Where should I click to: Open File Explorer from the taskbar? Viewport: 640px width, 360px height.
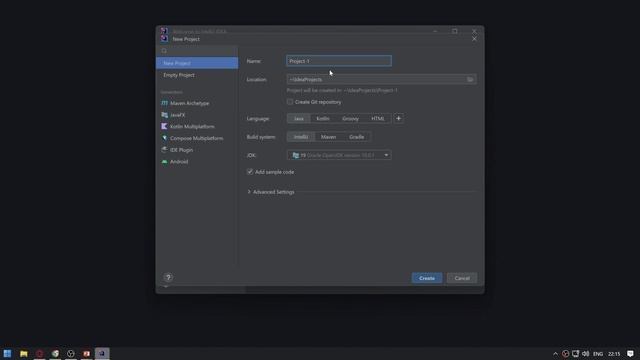pyautogui.click(x=24, y=353)
